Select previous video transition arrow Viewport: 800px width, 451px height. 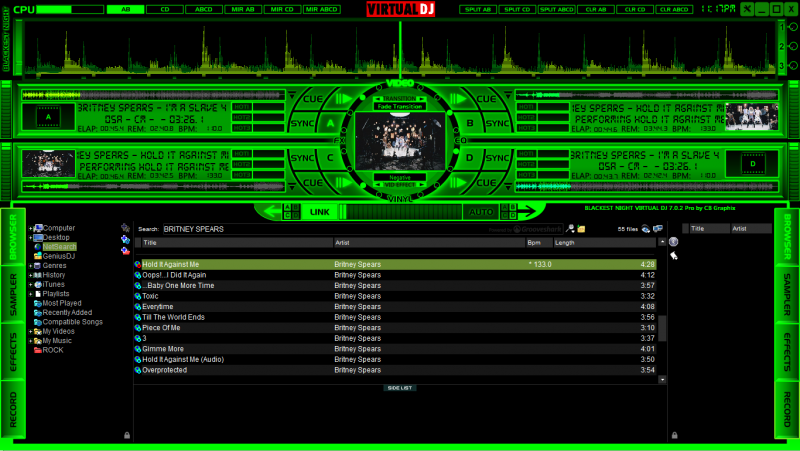pyautogui.click(x=378, y=98)
